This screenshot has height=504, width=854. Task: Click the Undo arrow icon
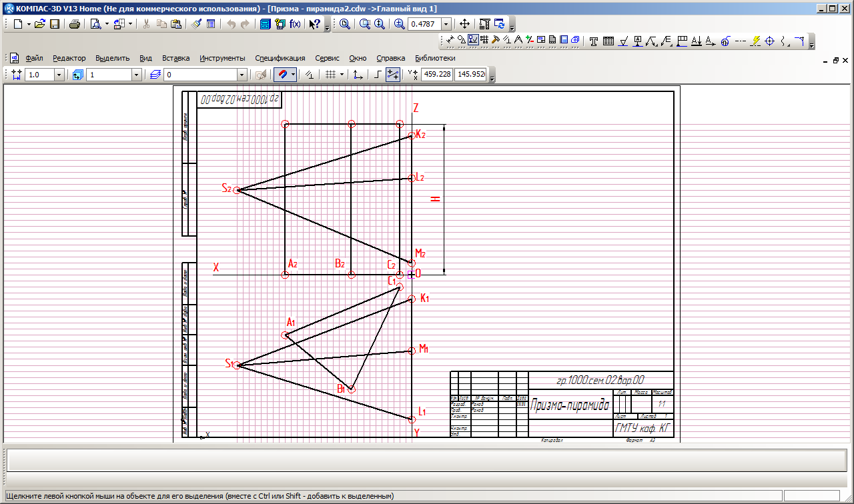pos(231,24)
